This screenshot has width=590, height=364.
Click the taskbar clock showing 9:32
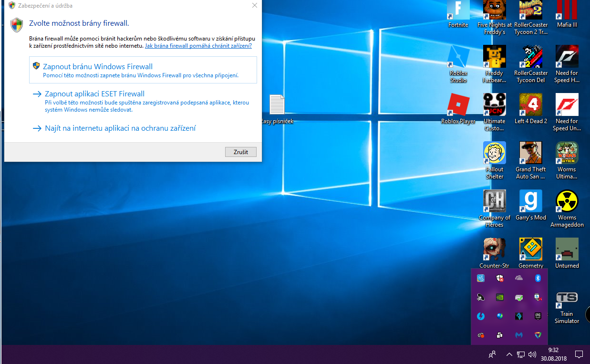coord(553,354)
